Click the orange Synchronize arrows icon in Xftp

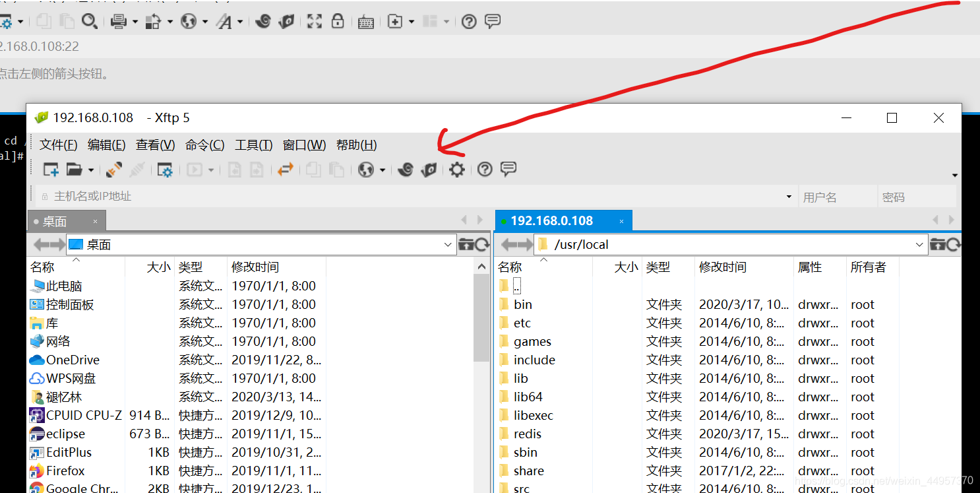285,170
